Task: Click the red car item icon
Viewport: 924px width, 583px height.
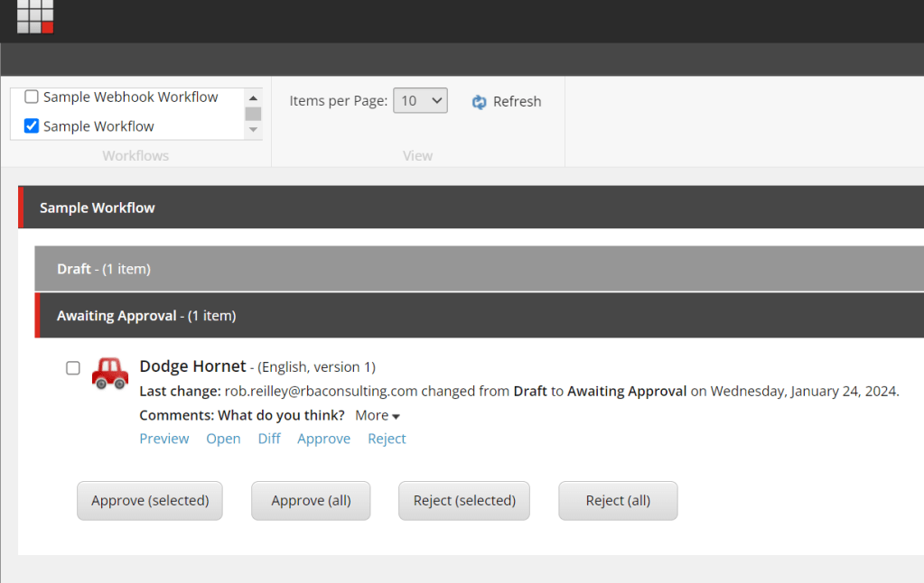Action: [110, 373]
